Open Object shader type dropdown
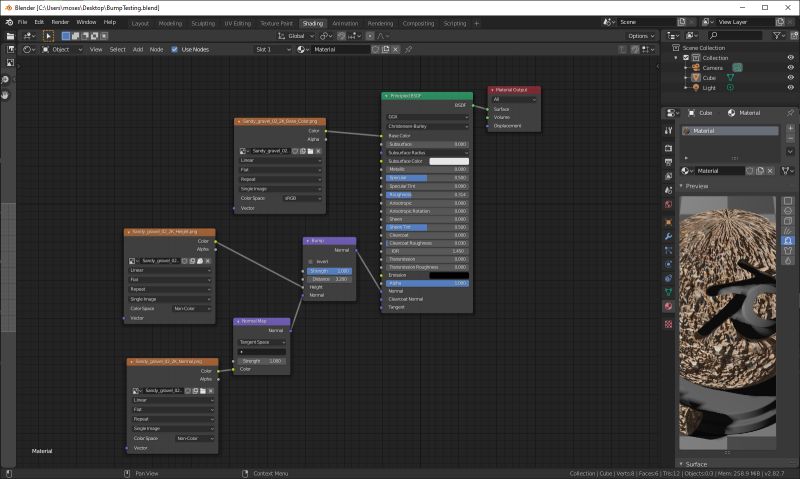The image size is (800, 479). pos(62,49)
